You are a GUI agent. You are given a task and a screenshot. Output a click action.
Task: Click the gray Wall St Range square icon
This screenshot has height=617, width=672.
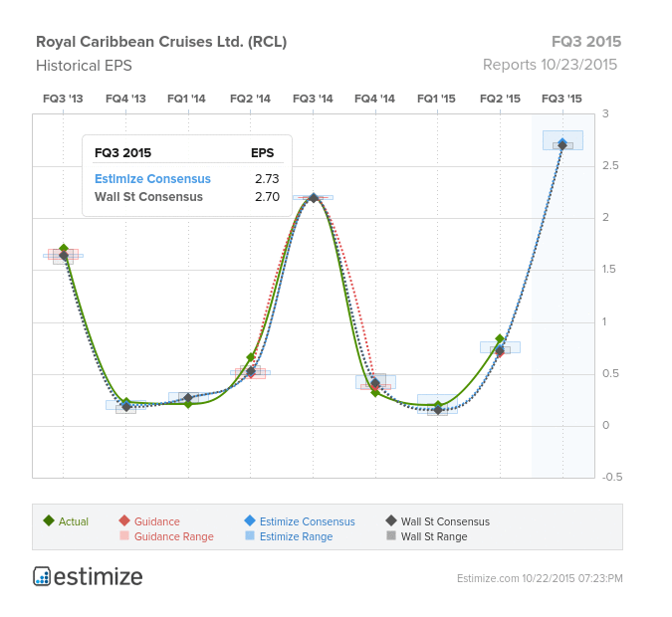coord(391,536)
